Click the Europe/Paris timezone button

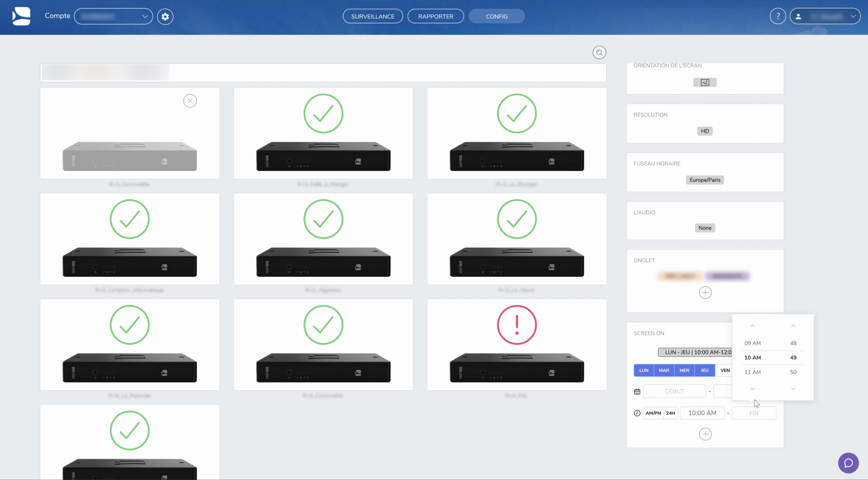click(x=704, y=180)
